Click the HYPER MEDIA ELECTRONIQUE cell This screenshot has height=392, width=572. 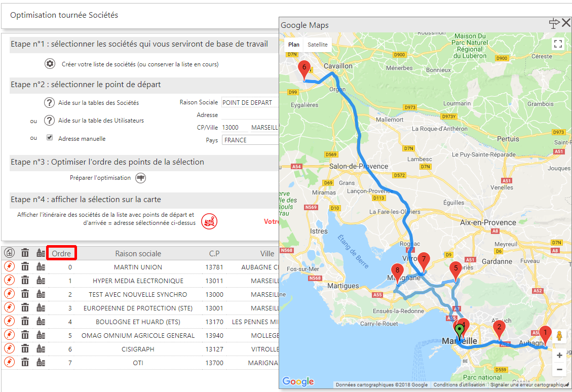138,281
